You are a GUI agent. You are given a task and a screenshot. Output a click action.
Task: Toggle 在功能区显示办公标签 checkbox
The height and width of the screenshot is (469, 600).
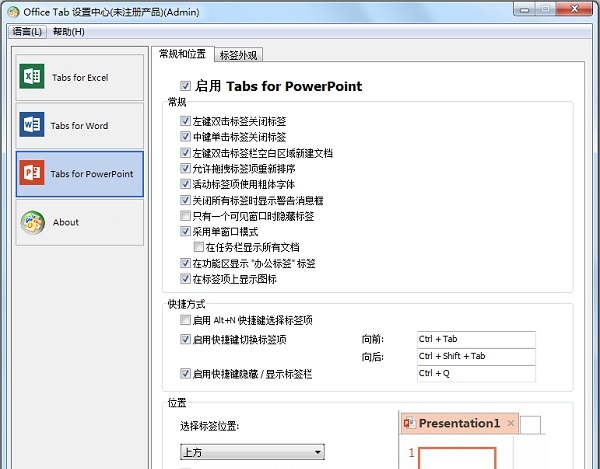click(186, 263)
